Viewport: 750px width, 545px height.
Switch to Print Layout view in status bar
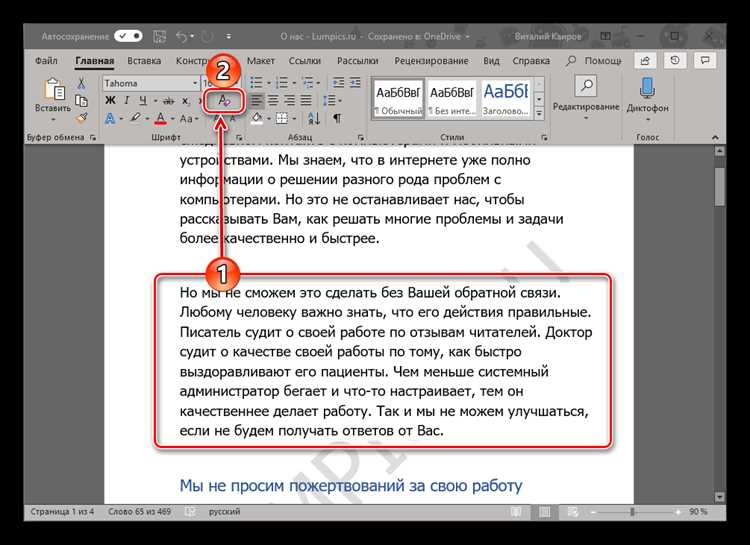[x=544, y=512]
